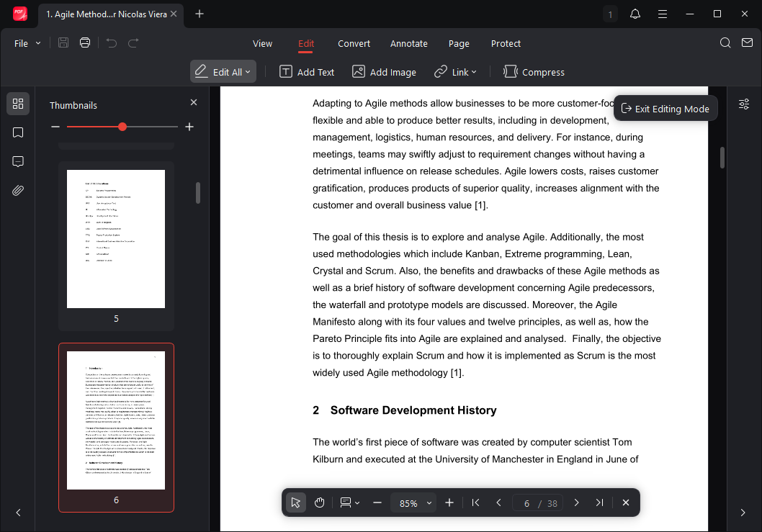Screen dimensions: 762x532
Task: Click Exit Editing Mode button
Action: click(665, 109)
